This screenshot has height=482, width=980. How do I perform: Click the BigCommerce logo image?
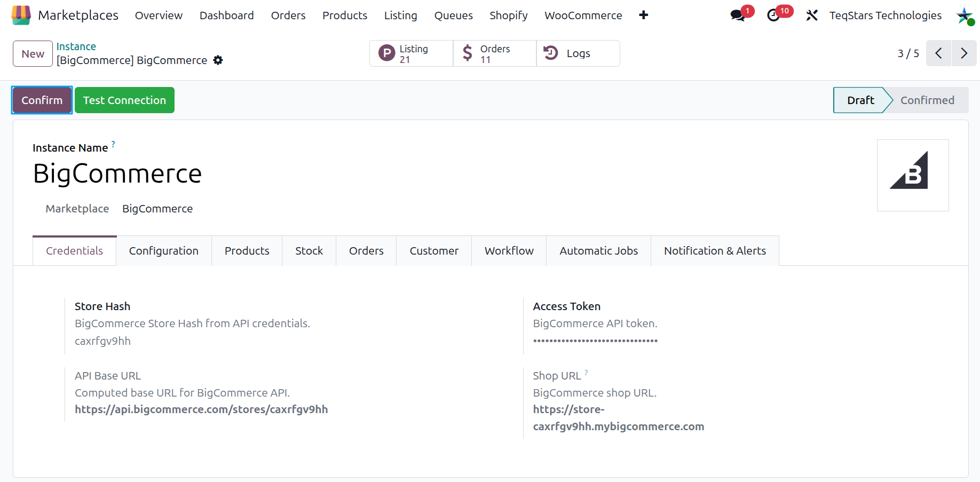tap(913, 175)
